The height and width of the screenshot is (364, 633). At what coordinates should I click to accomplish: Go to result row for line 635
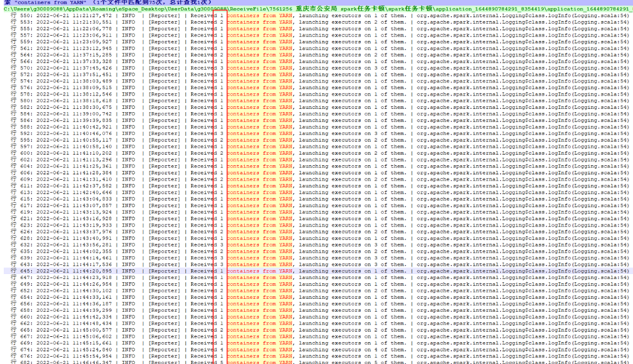click(x=318, y=251)
